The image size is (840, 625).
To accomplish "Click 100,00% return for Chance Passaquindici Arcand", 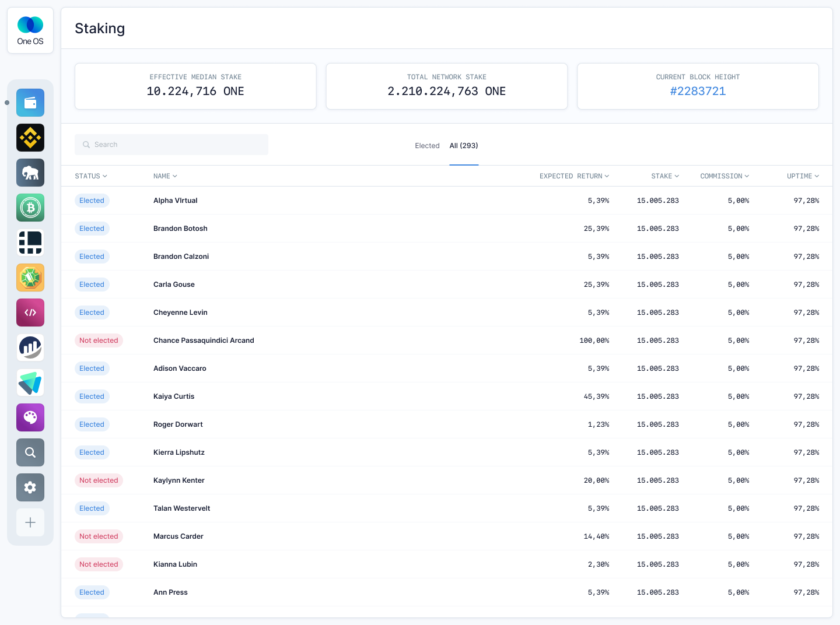I will [594, 340].
